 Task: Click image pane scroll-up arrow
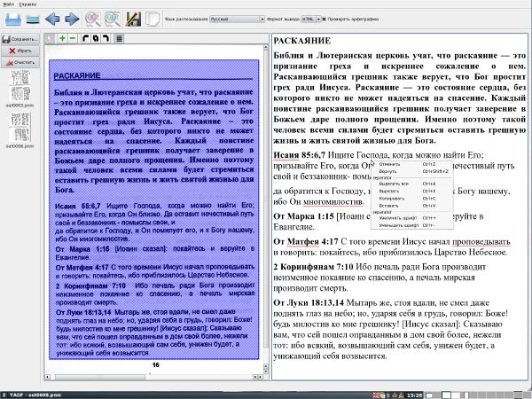point(266,47)
